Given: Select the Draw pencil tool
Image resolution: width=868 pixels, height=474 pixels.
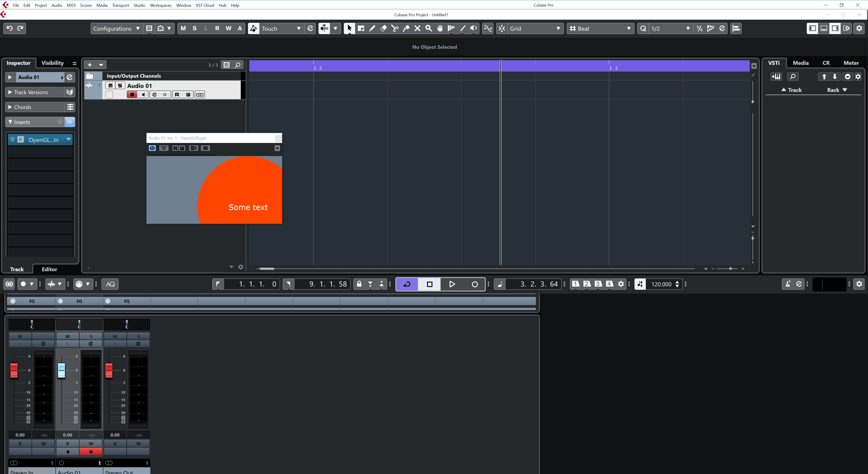Looking at the screenshot, I should click(x=372, y=29).
